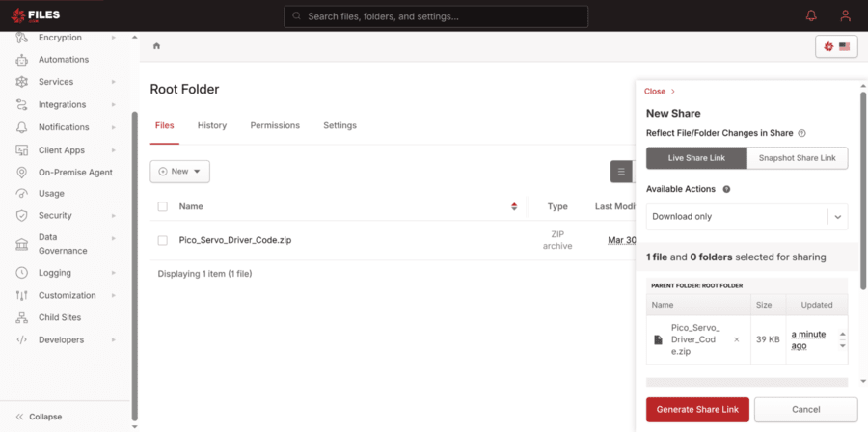Click the search files and folders field
Screen dimensions: 868x432
[436, 16]
